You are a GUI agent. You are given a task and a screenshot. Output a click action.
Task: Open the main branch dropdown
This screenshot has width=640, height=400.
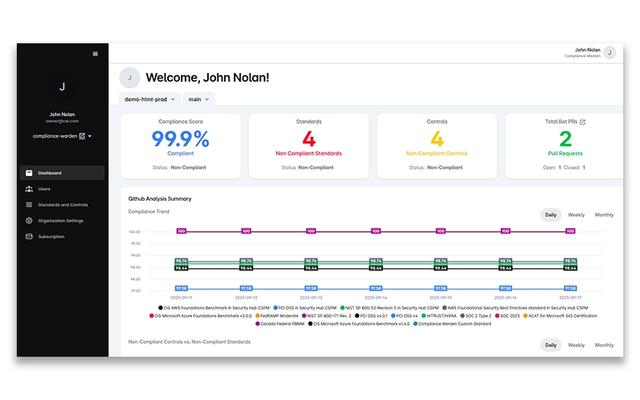199,99
